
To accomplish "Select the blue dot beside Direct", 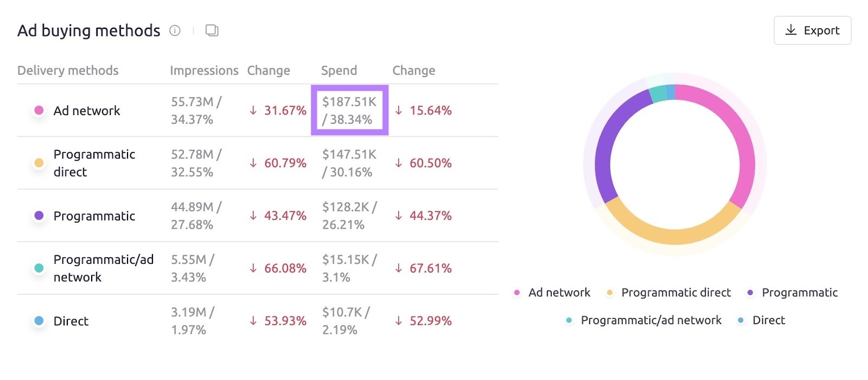I will pyautogui.click(x=38, y=321).
